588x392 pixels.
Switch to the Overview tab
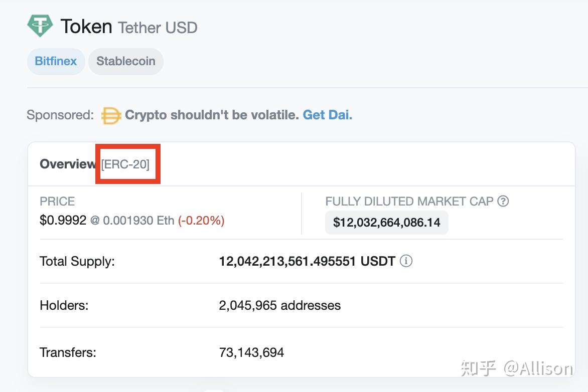(x=68, y=163)
